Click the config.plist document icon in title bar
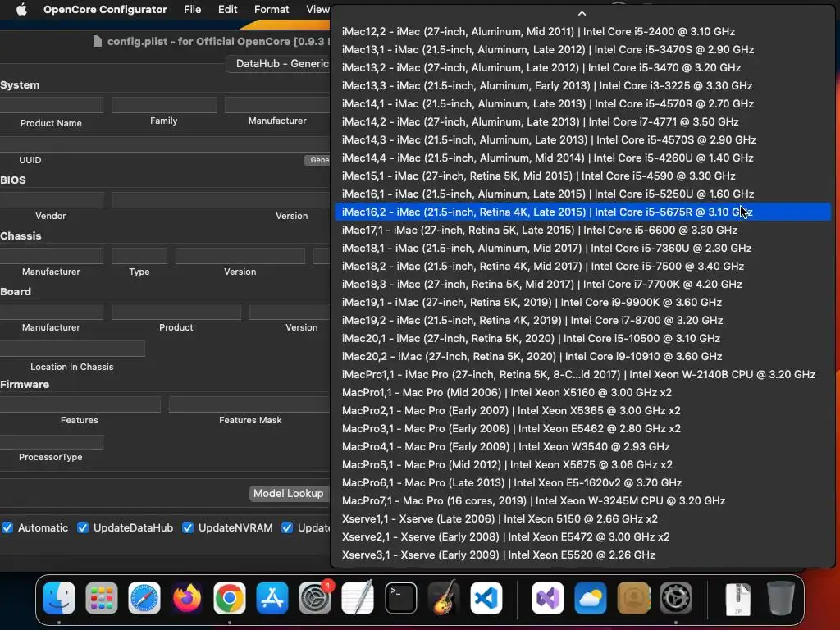The image size is (840, 630). click(x=97, y=41)
